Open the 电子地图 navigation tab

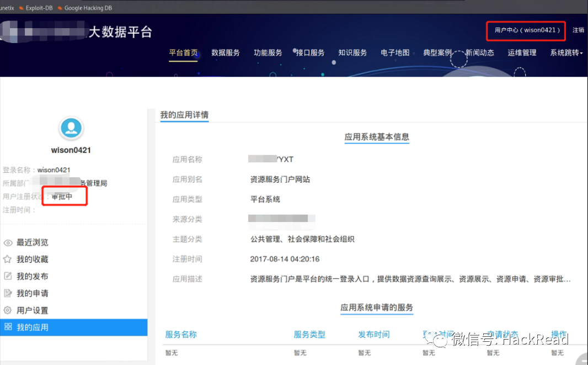click(395, 52)
